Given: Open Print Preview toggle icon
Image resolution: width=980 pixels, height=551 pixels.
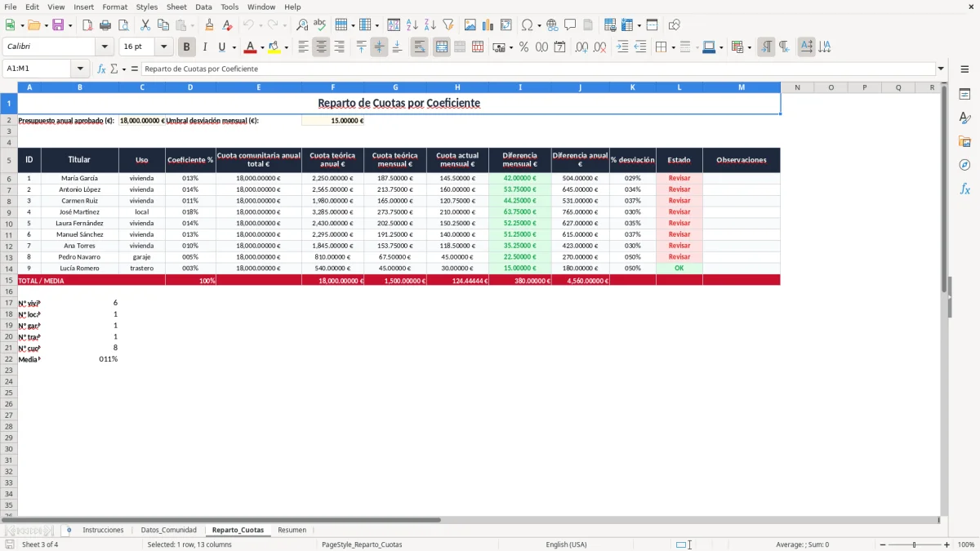Looking at the screenshot, I should (123, 25).
